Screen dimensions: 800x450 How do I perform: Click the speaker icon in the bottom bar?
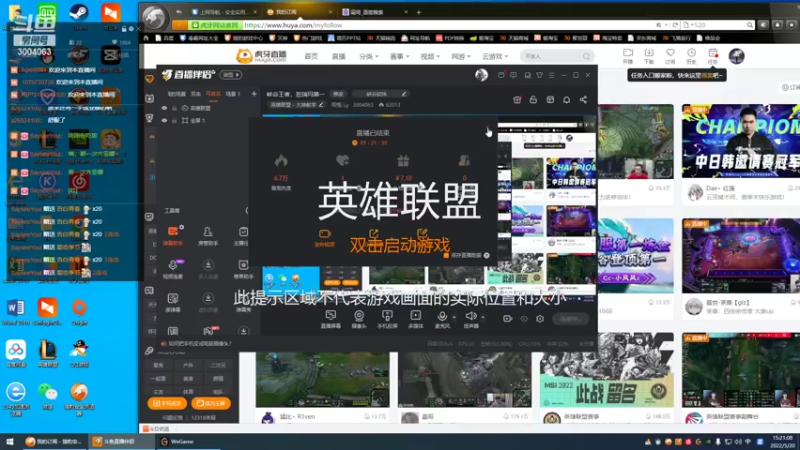tap(470, 316)
